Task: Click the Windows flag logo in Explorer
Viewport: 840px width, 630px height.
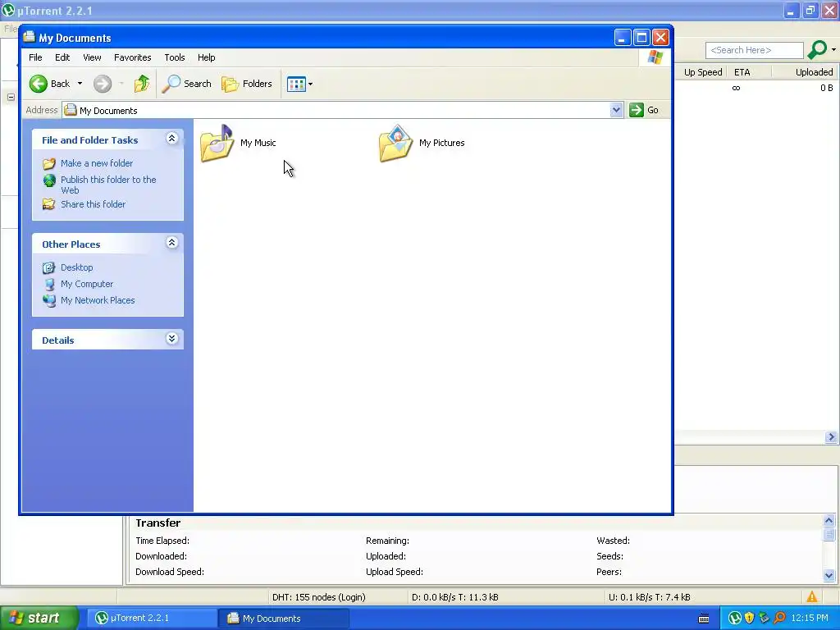Action: pyautogui.click(x=655, y=57)
